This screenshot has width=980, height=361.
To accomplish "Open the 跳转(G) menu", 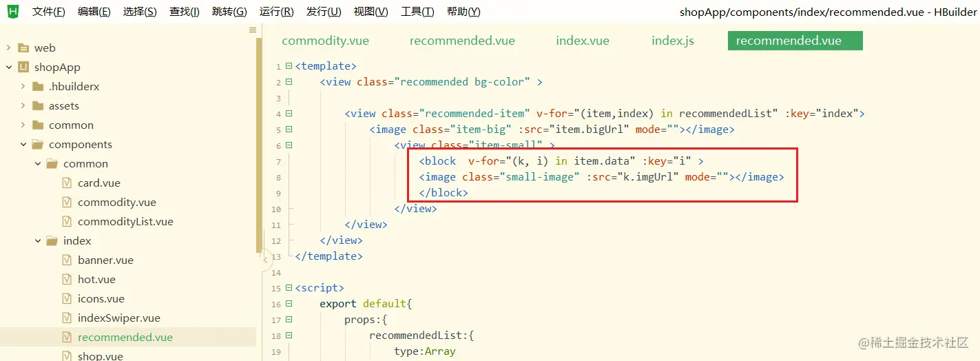I will [x=229, y=12].
